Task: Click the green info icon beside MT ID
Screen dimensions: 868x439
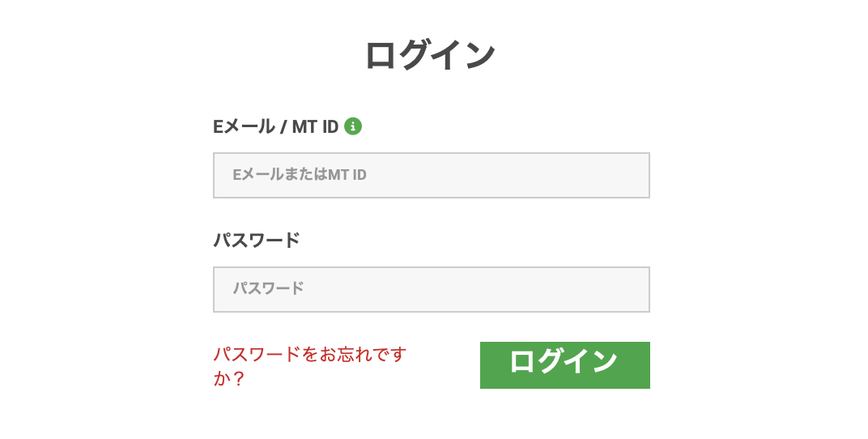Action: 353,126
